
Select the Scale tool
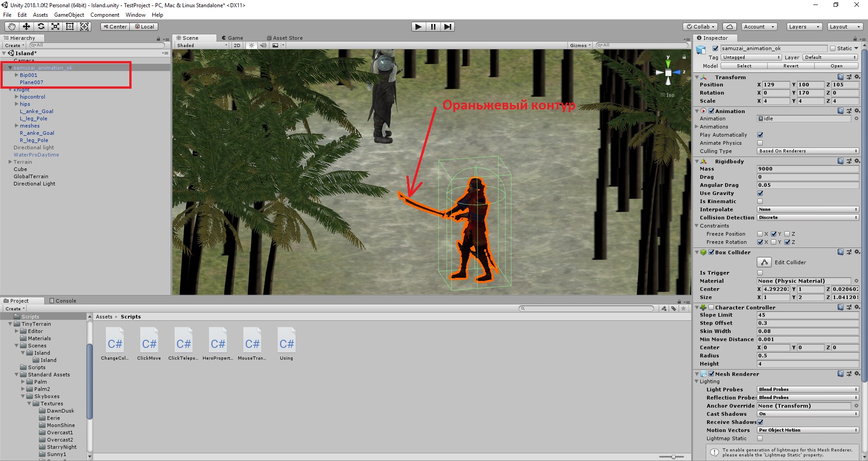pos(55,27)
